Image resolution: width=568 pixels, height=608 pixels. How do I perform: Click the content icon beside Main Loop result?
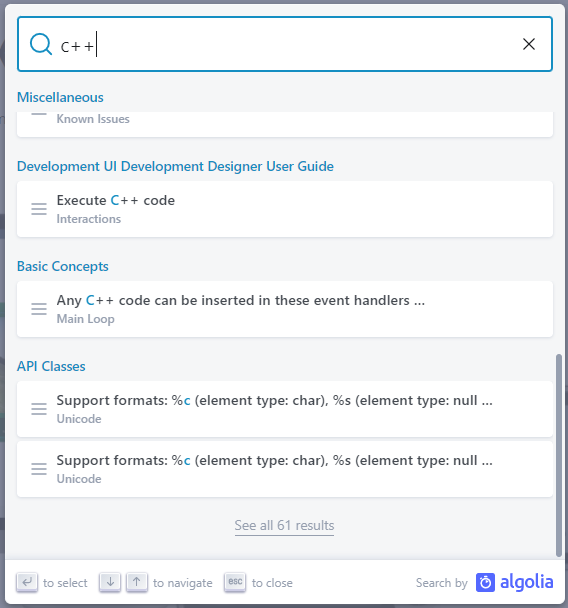(39, 309)
